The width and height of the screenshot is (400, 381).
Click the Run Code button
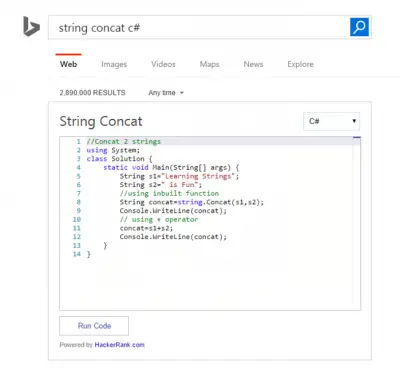click(94, 326)
